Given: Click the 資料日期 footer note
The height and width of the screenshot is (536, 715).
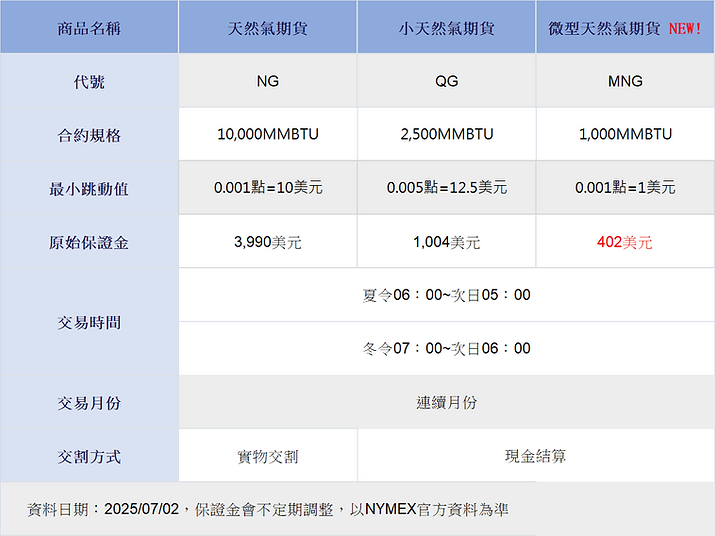Looking at the screenshot, I should click(x=267, y=509).
